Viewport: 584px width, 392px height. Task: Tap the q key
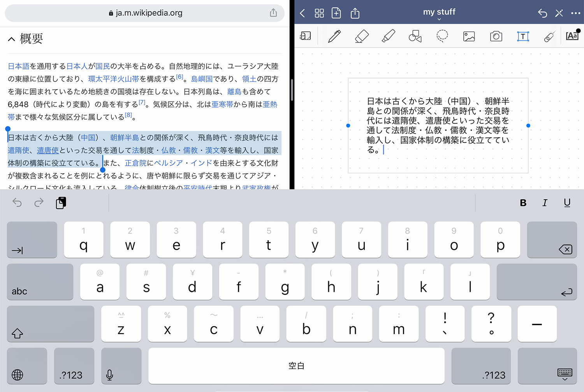tap(84, 240)
